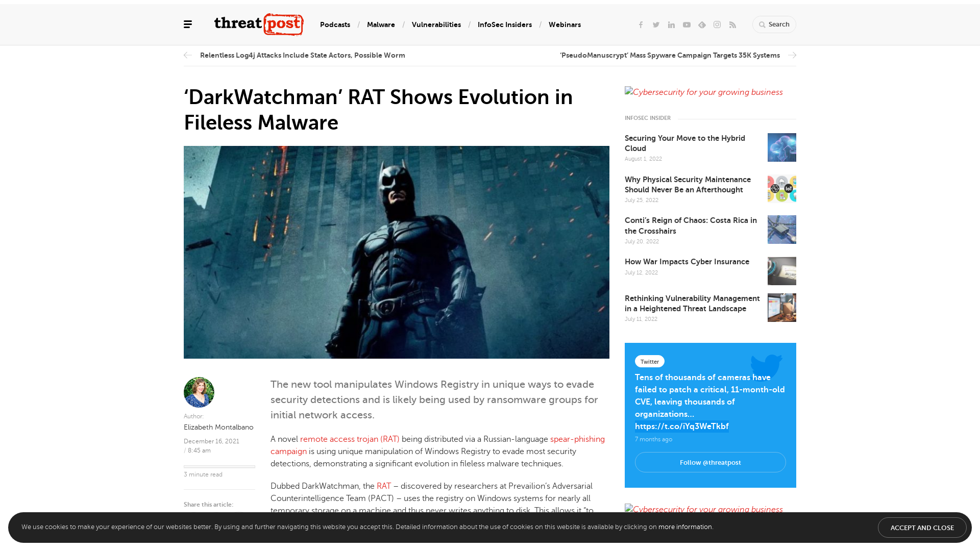The height and width of the screenshot is (551, 980).
Task: Click the Twitter label pill
Action: click(650, 361)
